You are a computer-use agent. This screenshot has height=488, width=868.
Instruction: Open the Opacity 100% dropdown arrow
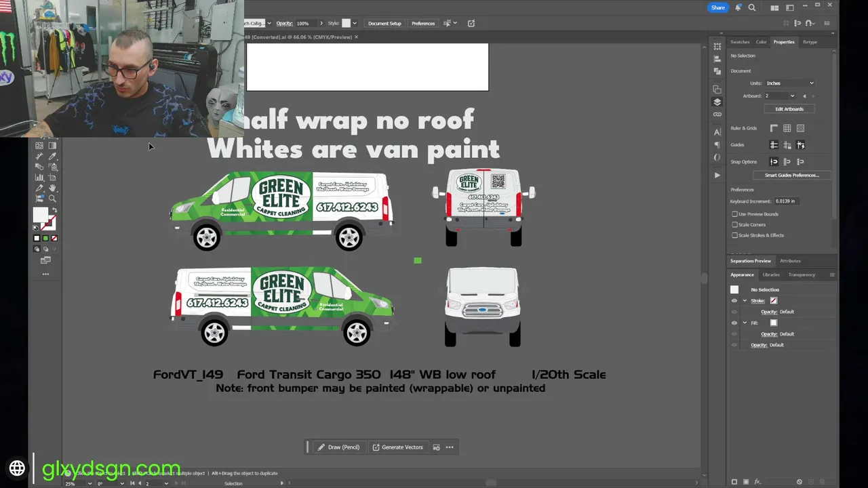click(321, 23)
